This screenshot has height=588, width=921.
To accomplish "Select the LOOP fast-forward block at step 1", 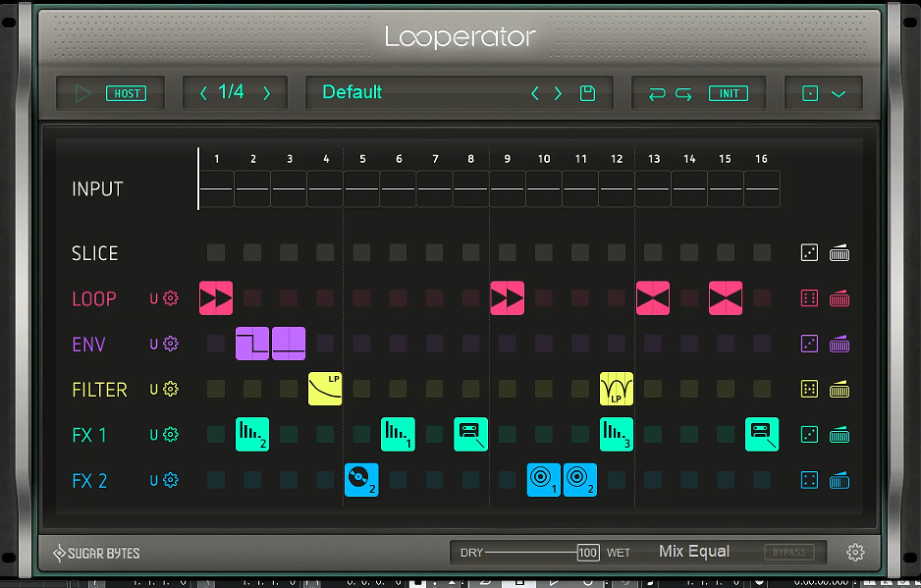I will click(216, 298).
